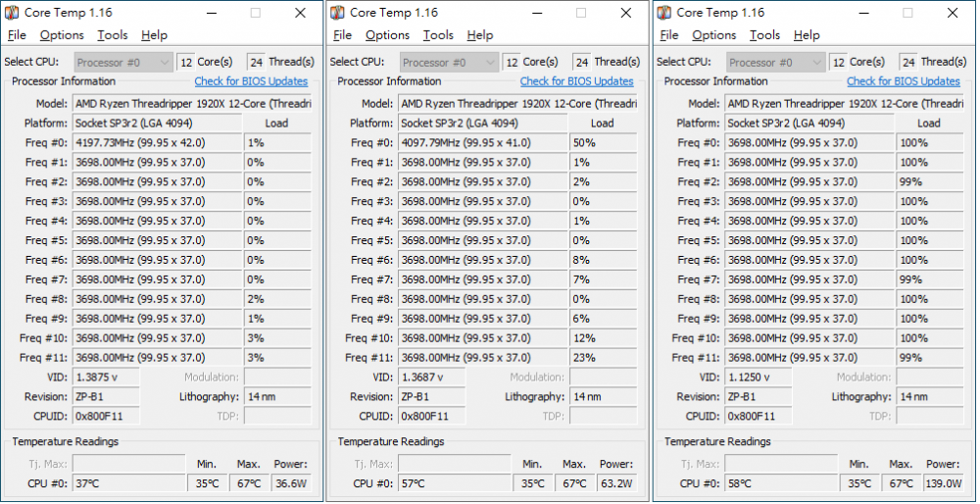Select the 8% load cell for Freq #6

(603, 260)
